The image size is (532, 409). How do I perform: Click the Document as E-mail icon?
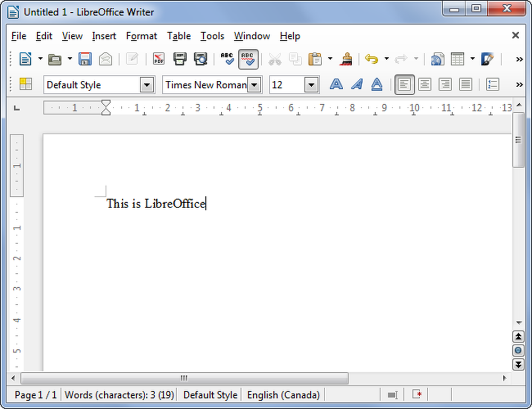click(x=105, y=59)
